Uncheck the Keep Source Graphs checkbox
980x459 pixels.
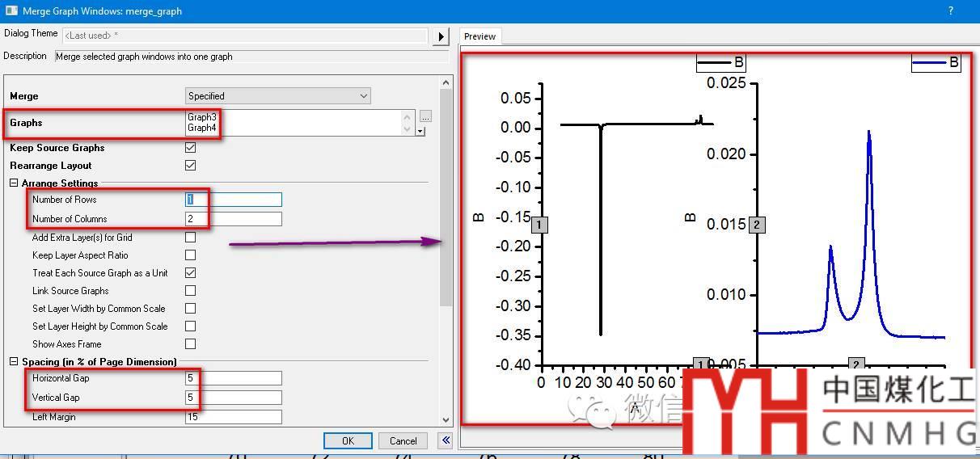(x=190, y=148)
